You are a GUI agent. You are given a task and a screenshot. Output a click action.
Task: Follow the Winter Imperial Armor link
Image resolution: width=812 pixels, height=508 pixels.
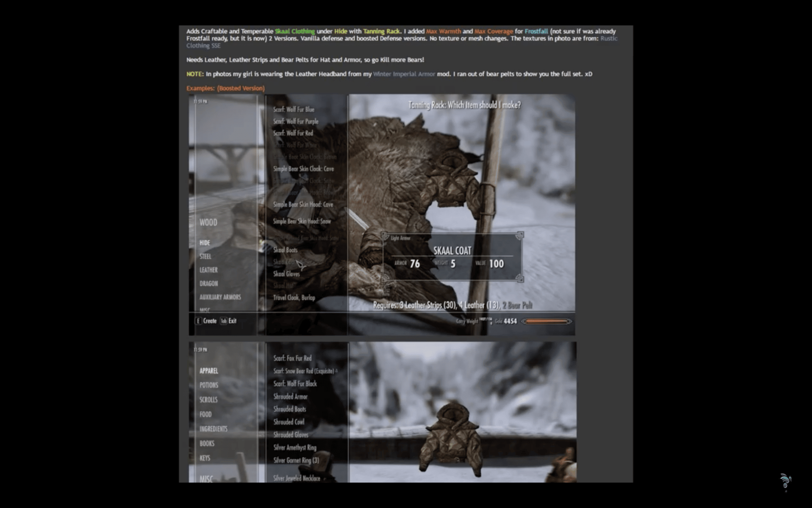404,74
